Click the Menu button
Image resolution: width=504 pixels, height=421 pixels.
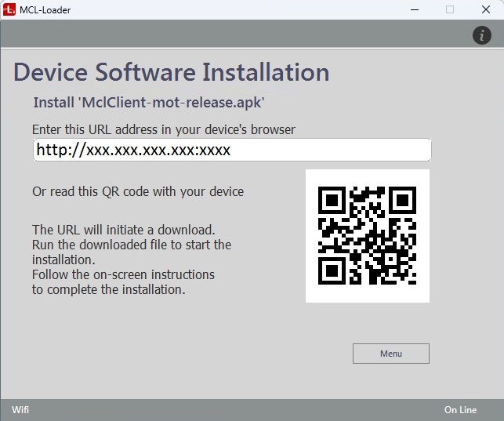click(x=391, y=354)
